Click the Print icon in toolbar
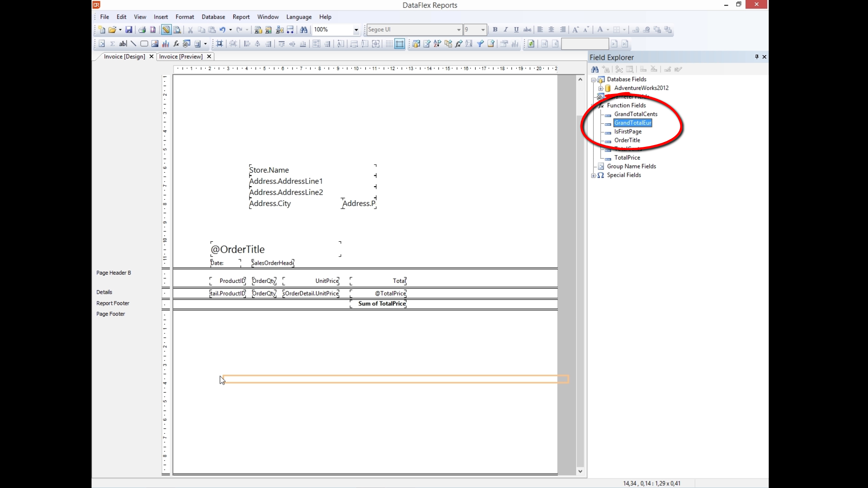Screen dimensions: 868x488 [142, 30]
